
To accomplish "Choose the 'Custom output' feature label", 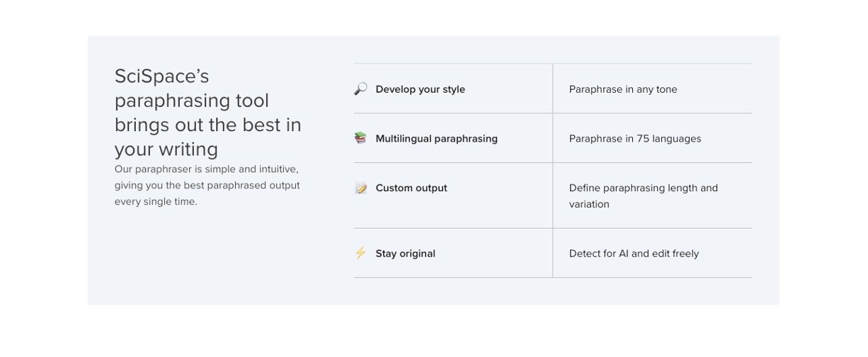I will [x=411, y=188].
